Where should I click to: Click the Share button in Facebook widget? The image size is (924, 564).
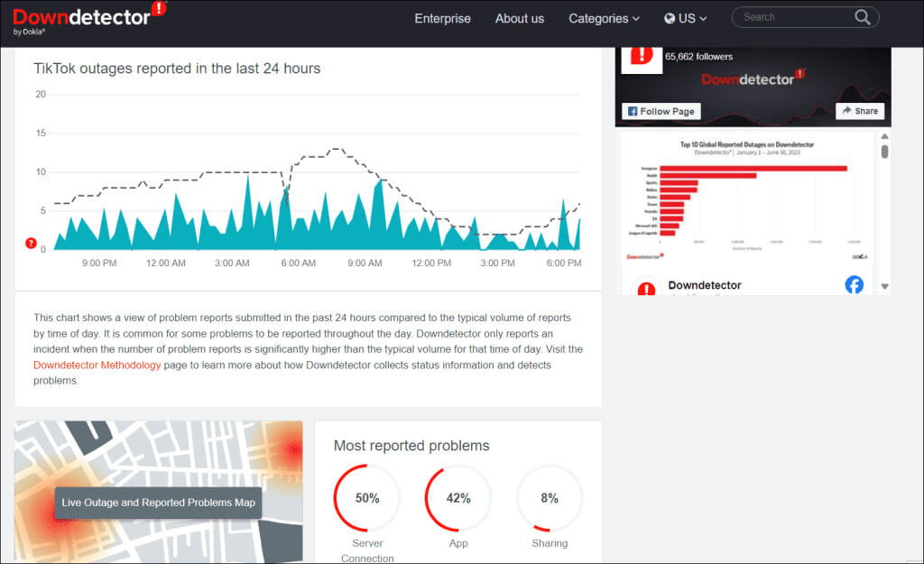[860, 111]
